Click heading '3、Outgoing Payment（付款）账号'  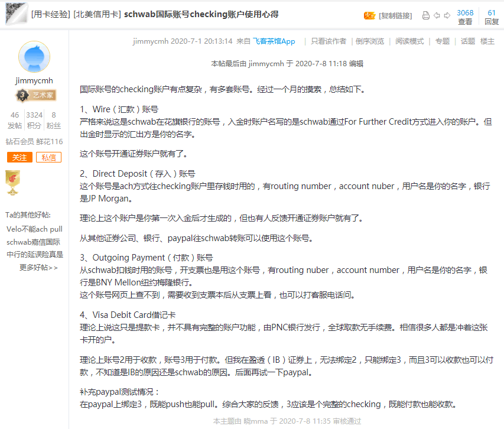[147, 258]
